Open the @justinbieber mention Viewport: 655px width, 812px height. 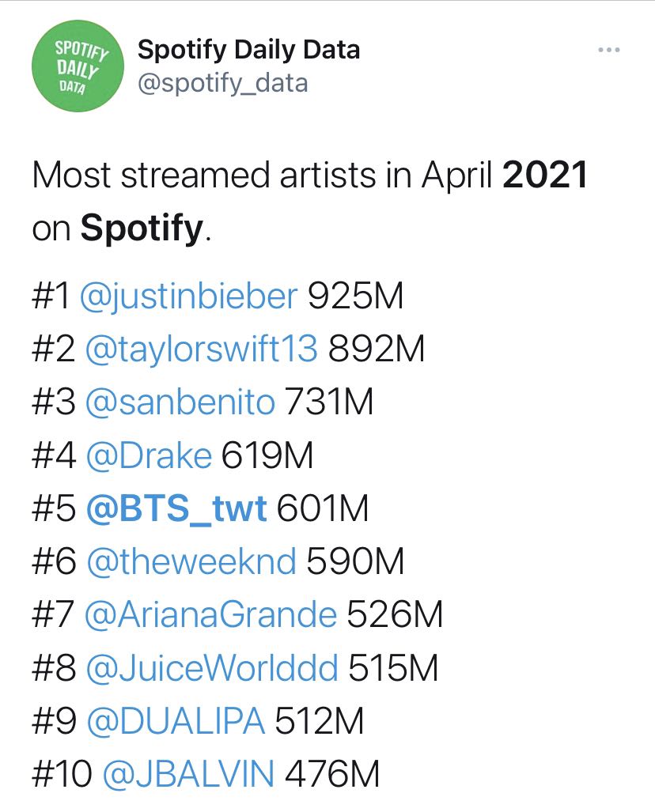[189, 296]
